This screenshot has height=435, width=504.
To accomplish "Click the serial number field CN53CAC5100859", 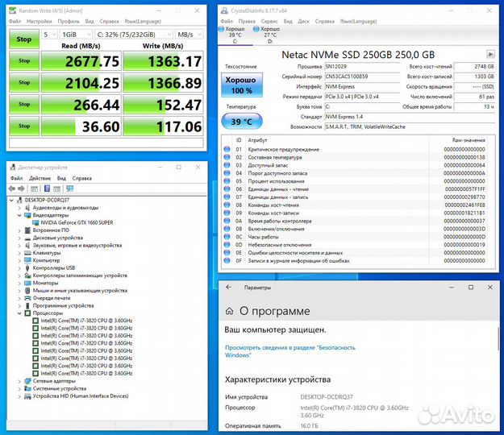I will (362, 77).
